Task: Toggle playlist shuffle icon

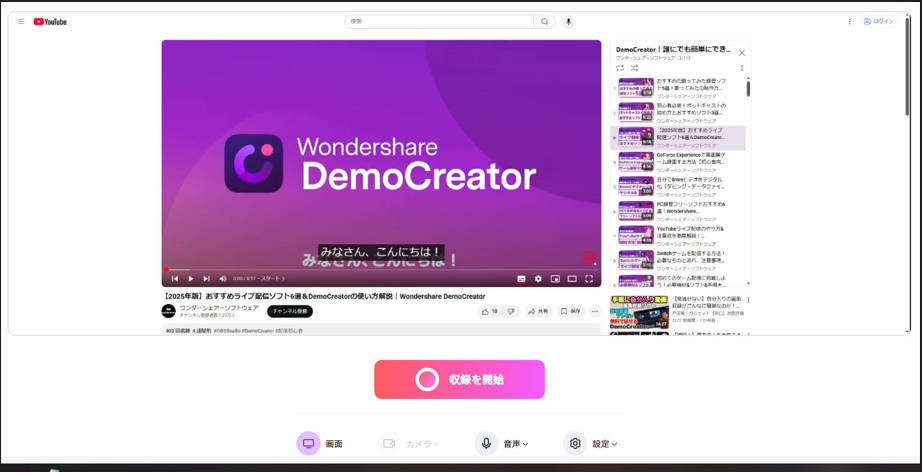Action: (x=634, y=68)
